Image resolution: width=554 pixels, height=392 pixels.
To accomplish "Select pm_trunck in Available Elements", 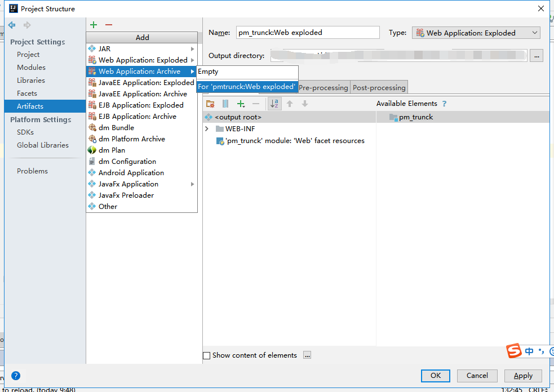I will 463,117.
